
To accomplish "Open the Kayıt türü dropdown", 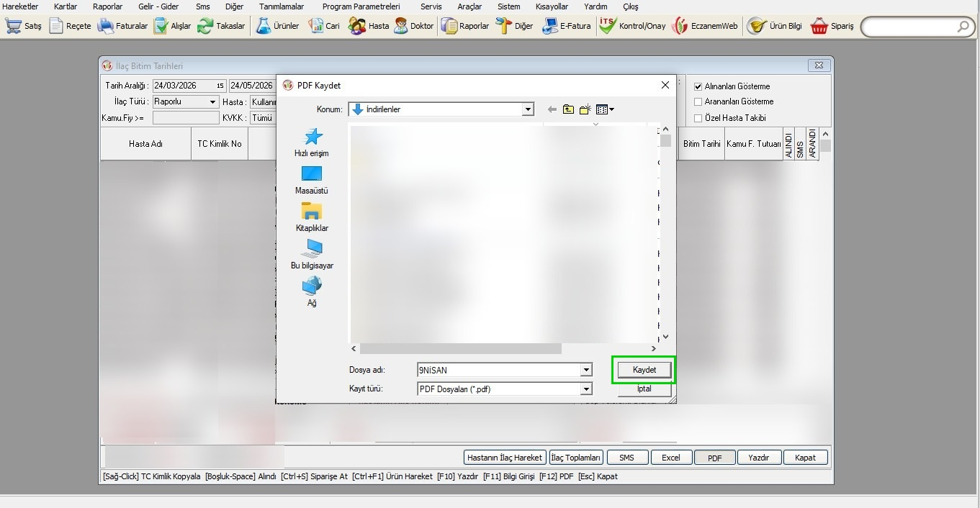I will (x=586, y=389).
